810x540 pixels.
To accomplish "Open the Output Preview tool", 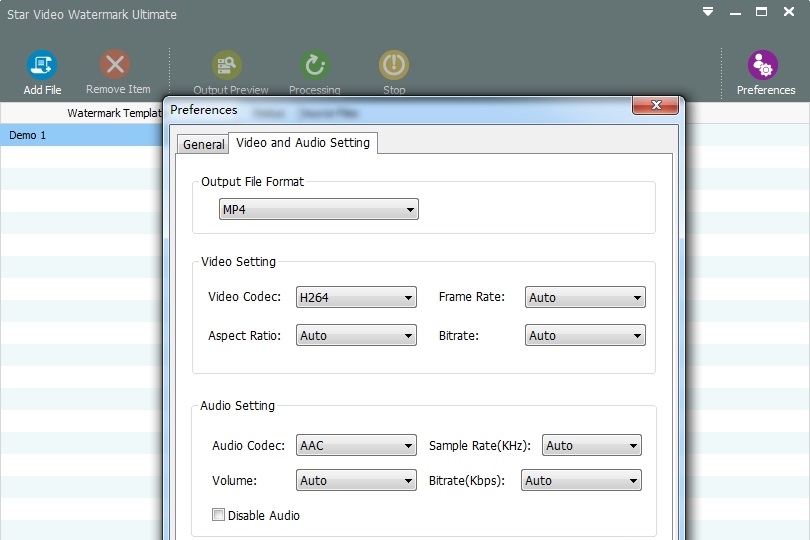I will tap(231, 66).
